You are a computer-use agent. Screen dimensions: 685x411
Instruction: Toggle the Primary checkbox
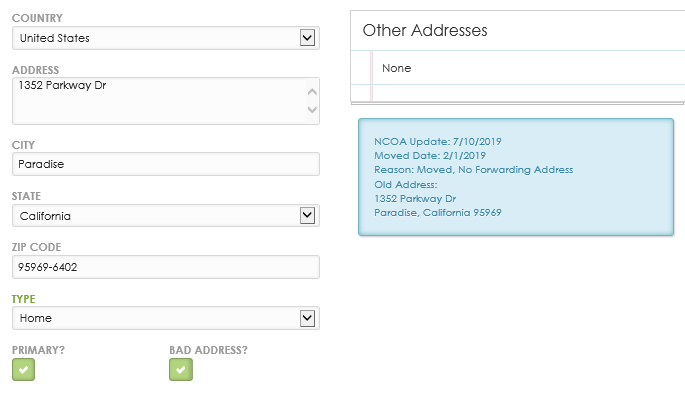(23, 370)
